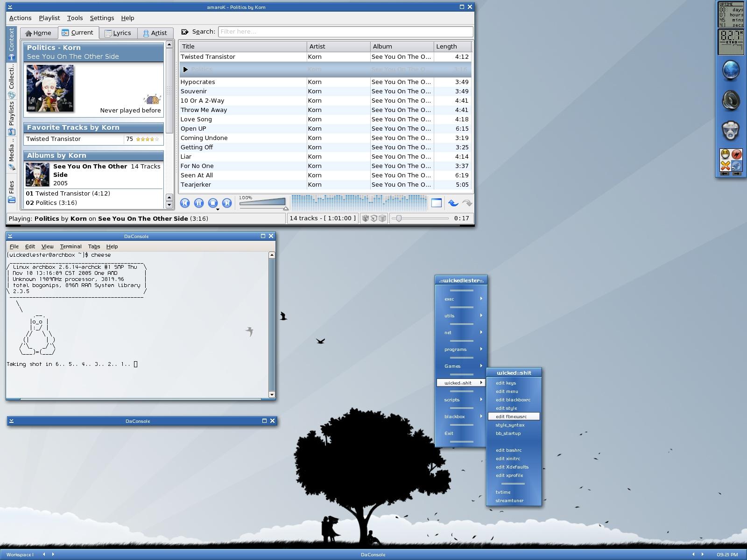Toggle repeat track cube icon in status bar
Viewport: 747px width, 560px height.
pos(374,218)
